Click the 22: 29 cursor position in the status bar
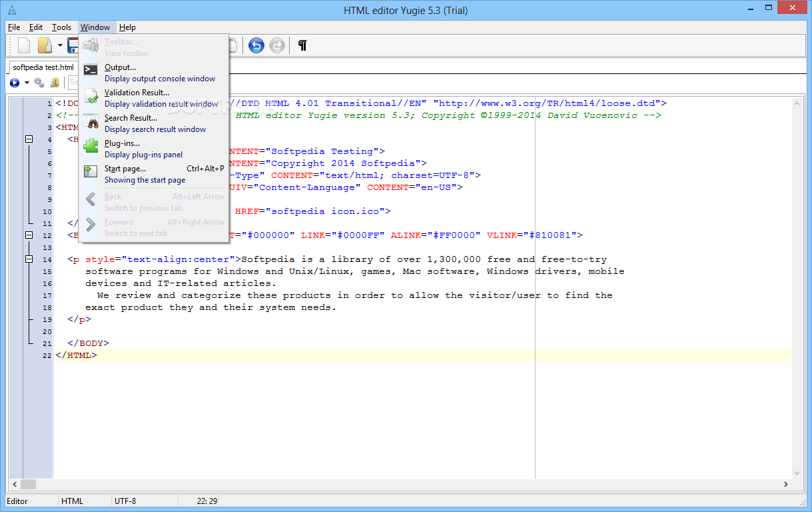This screenshot has height=512, width=812. [207, 501]
